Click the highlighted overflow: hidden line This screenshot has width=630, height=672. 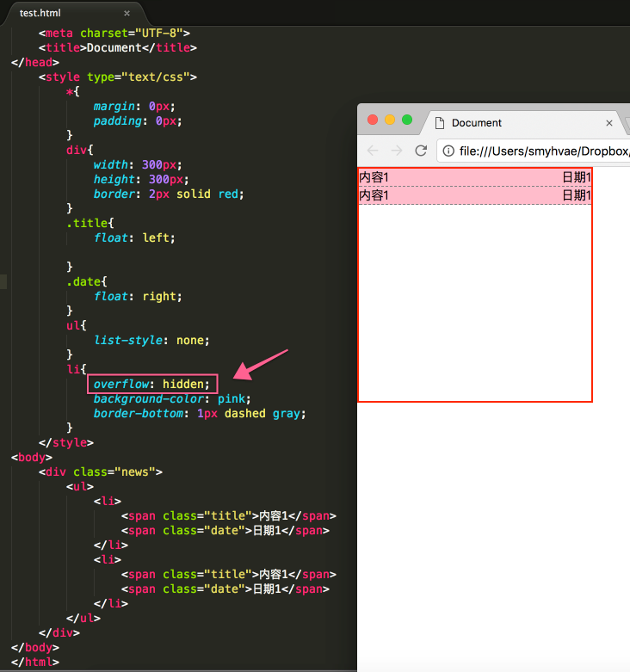point(152,384)
